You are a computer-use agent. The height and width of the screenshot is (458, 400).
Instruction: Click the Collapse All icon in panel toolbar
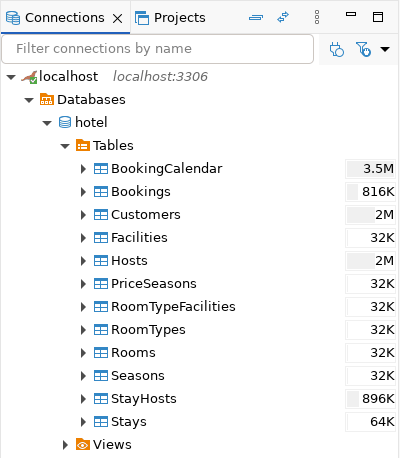[x=256, y=17]
